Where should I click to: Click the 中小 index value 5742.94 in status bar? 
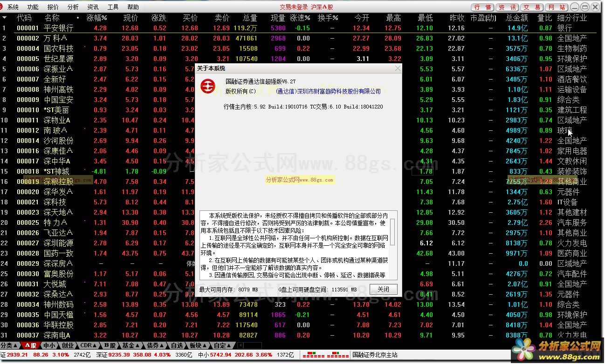coord(221,355)
